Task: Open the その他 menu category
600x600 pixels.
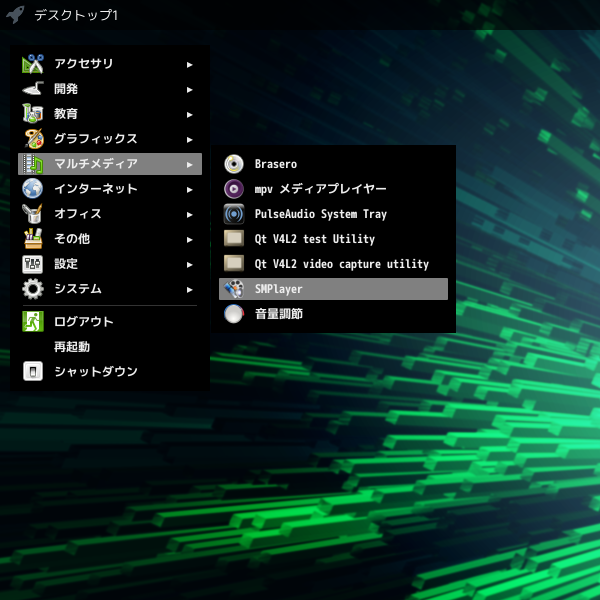Action: 110,239
